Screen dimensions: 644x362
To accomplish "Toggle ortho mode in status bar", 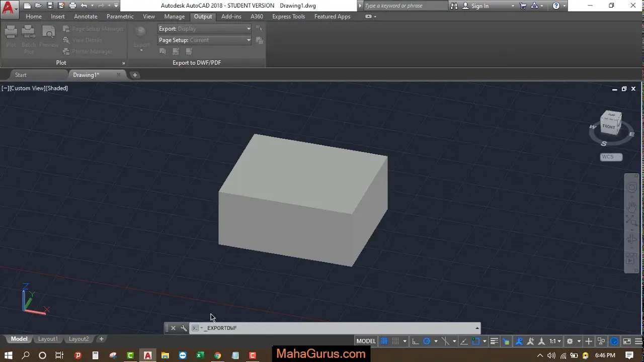I will pyautogui.click(x=415, y=341).
